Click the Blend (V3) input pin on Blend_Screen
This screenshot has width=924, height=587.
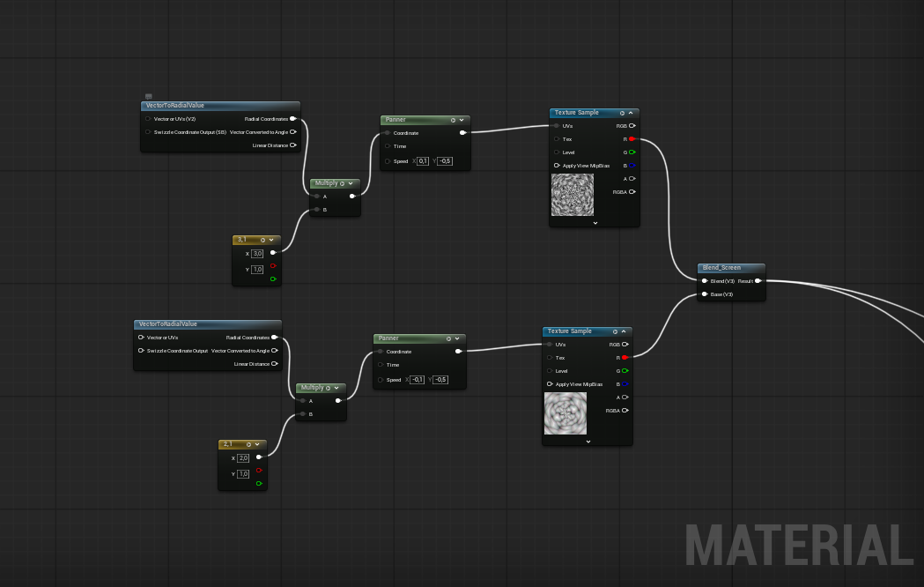click(x=705, y=281)
